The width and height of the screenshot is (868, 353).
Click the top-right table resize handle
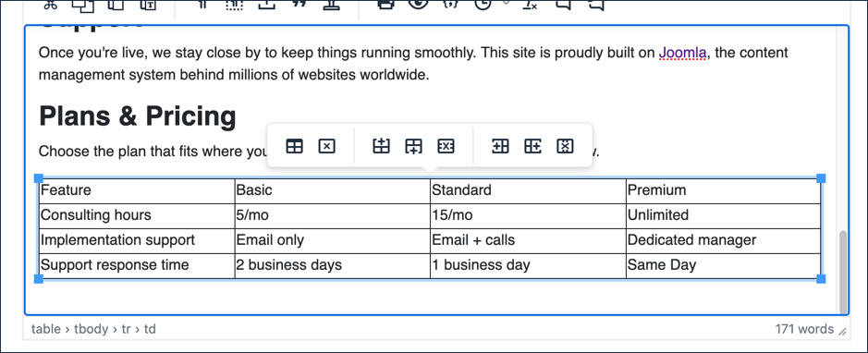[x=821, y=178]
